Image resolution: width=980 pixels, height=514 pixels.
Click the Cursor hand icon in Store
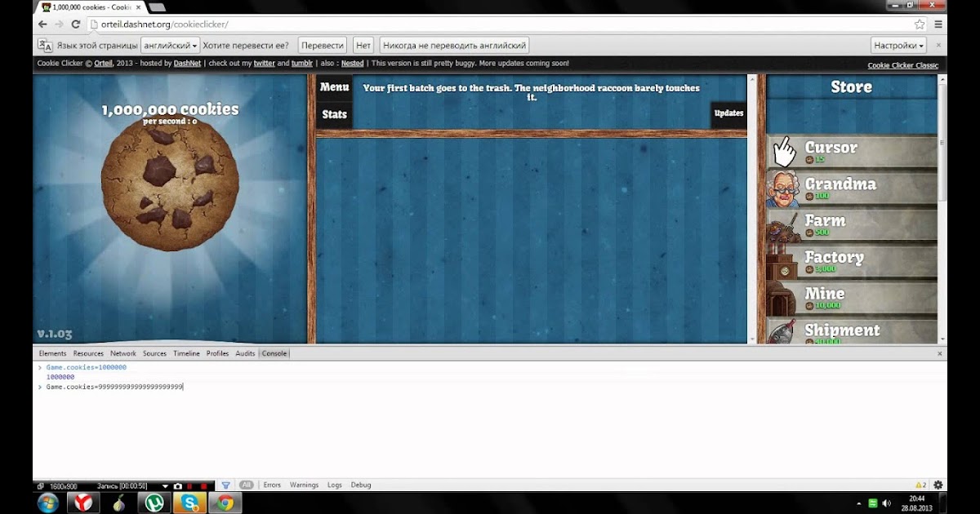click(x=784, y=152)
